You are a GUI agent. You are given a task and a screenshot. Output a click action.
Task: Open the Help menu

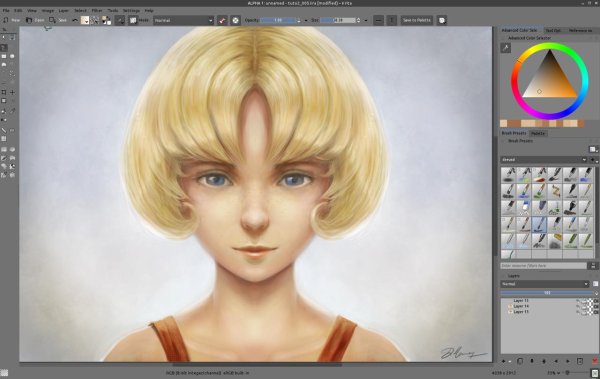point(149,11)
